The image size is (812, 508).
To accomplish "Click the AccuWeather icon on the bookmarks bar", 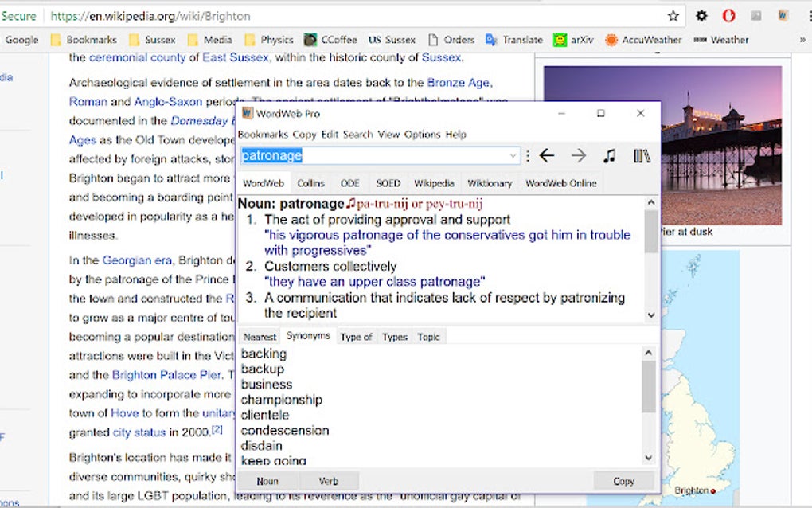I will click(x=611, y=39).
